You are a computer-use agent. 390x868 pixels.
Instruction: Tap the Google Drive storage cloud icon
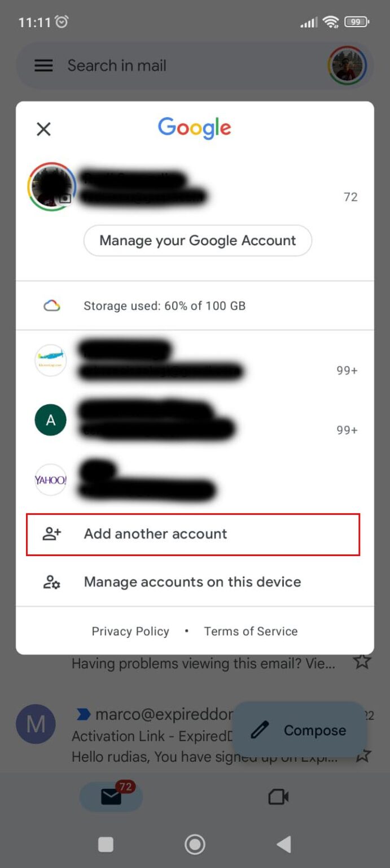point(51,305)
